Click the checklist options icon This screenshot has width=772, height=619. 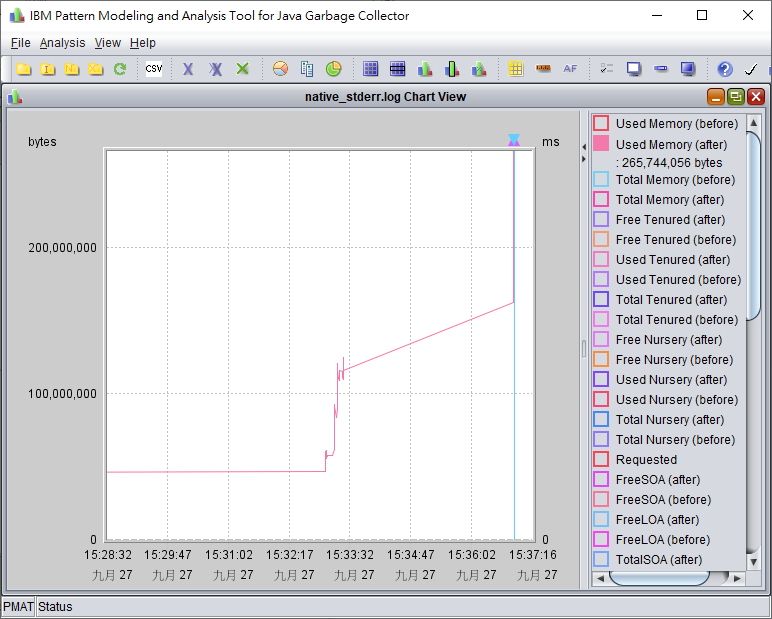point(607,69)
